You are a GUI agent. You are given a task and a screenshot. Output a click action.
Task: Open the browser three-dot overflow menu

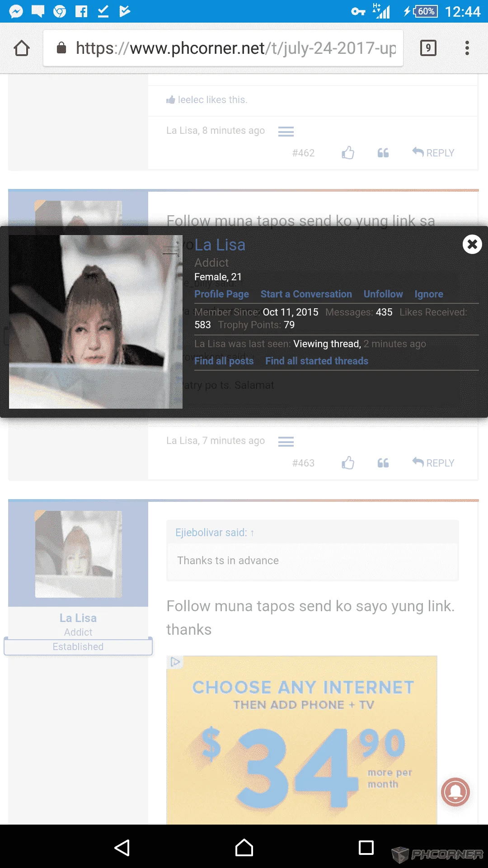467,48
